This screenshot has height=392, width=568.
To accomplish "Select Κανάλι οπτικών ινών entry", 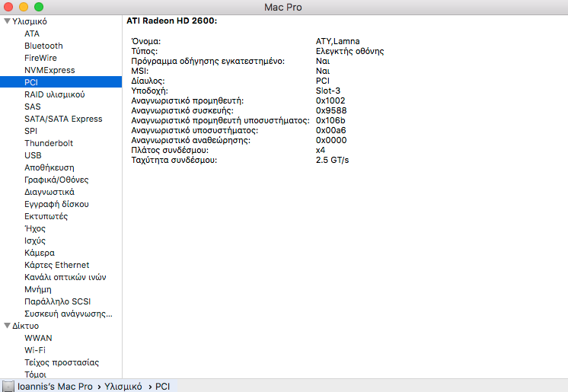I will pyautogui.click(x=65, y=277).
